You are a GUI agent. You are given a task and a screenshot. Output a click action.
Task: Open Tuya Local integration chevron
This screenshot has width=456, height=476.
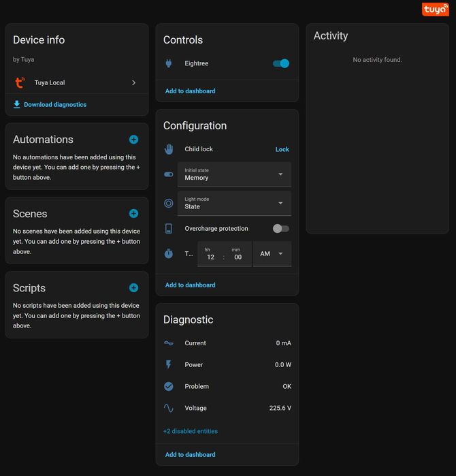point(134,82)
